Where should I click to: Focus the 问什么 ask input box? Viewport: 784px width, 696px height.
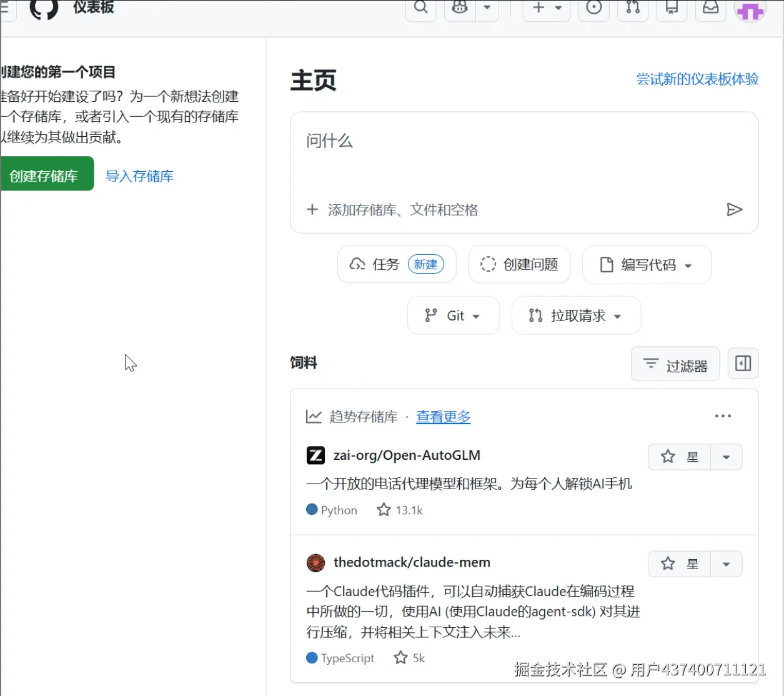click(x=523, y=141)
